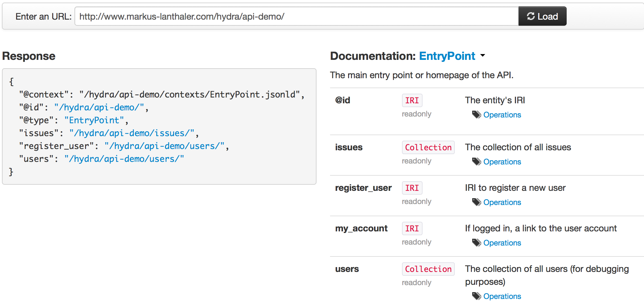This screenshot has width=644, height=307.
Task: Click the refresh icon in the Load button
Action: (531, 16)
